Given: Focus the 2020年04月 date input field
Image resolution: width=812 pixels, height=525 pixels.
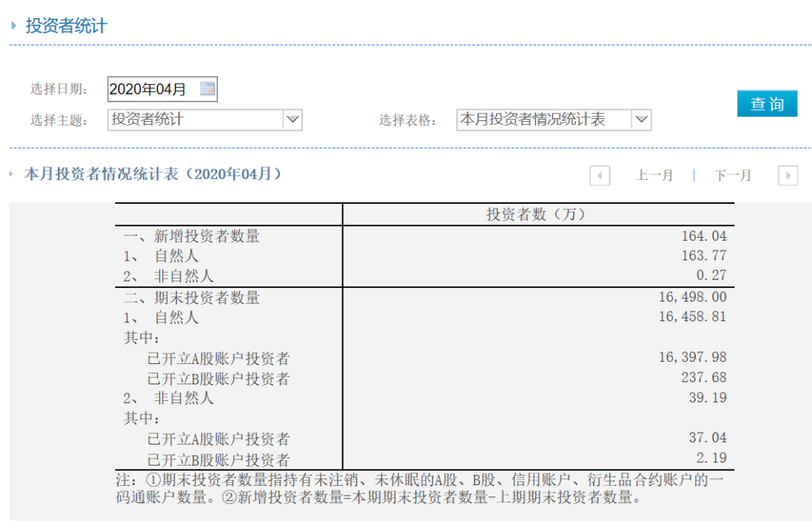Looking at the screenshot, I should [152, 89].
